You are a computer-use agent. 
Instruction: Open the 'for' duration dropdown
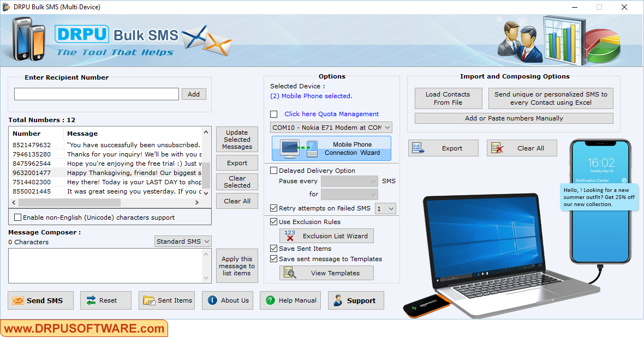pos(349,194)
